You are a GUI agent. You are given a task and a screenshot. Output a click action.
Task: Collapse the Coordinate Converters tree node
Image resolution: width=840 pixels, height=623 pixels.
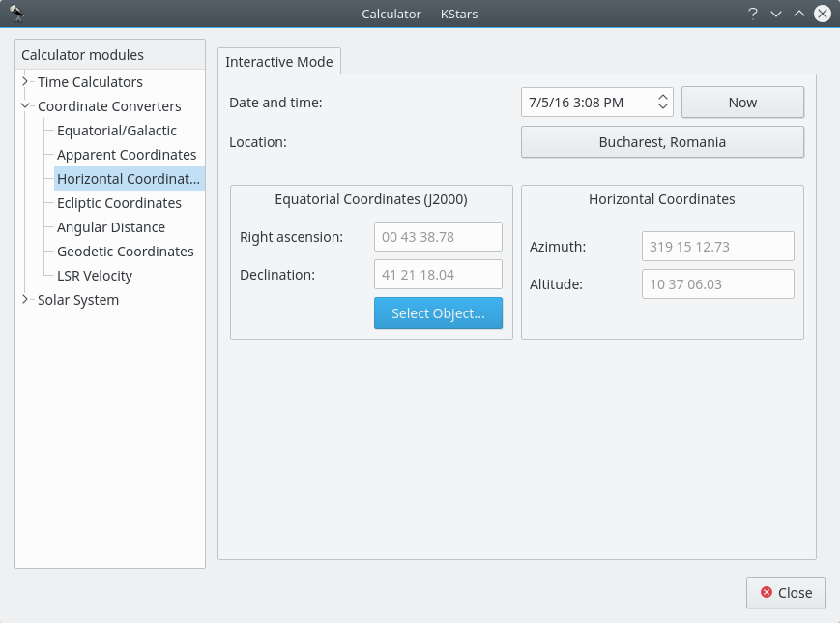click(x=25, y=106)
